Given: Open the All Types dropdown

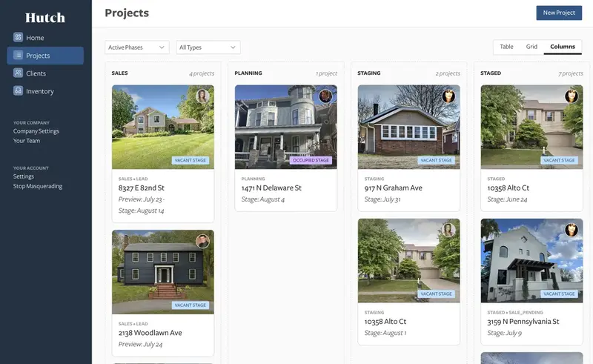Looking at the screenshot, I should pyautogui.click(x=208, y=47).
